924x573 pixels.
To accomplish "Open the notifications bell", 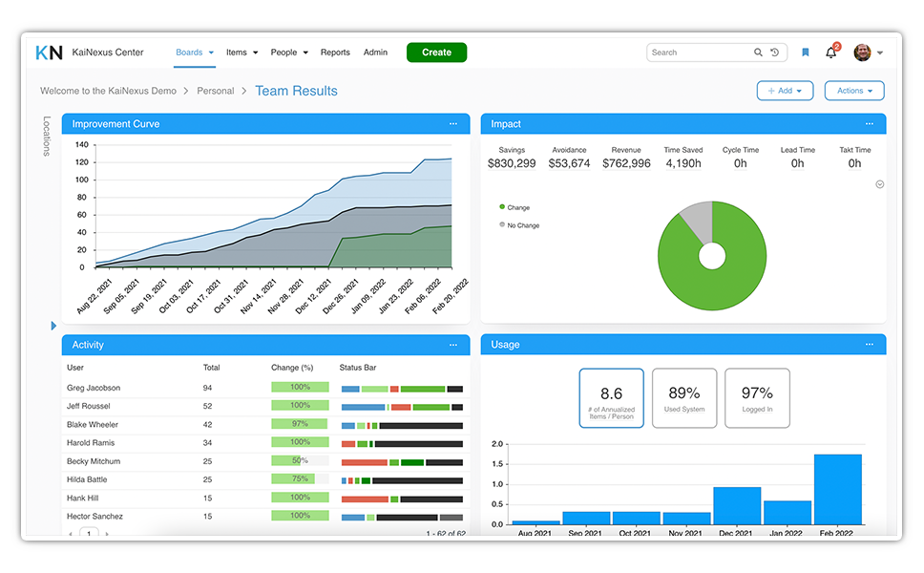I will pos(830,53).
